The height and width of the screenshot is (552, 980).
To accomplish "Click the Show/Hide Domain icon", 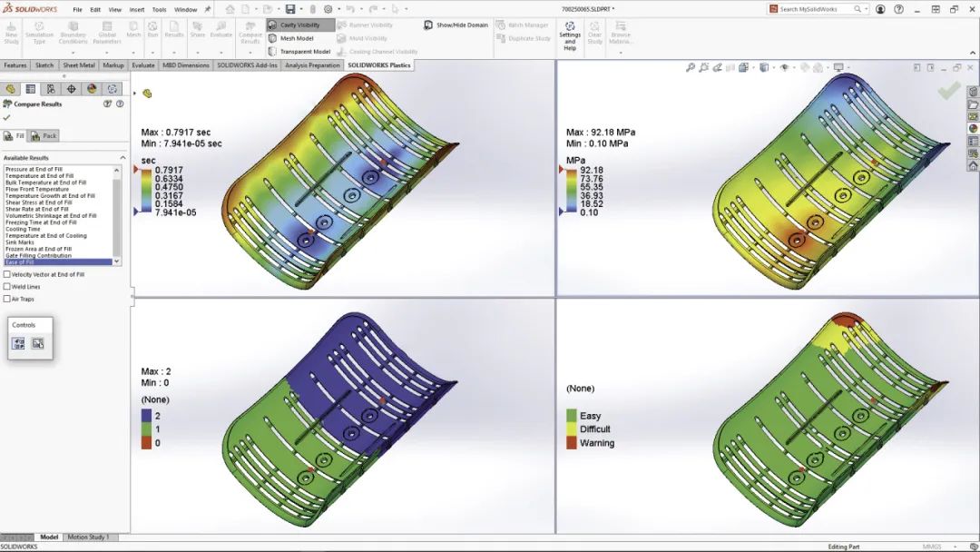I will (454, 25).
